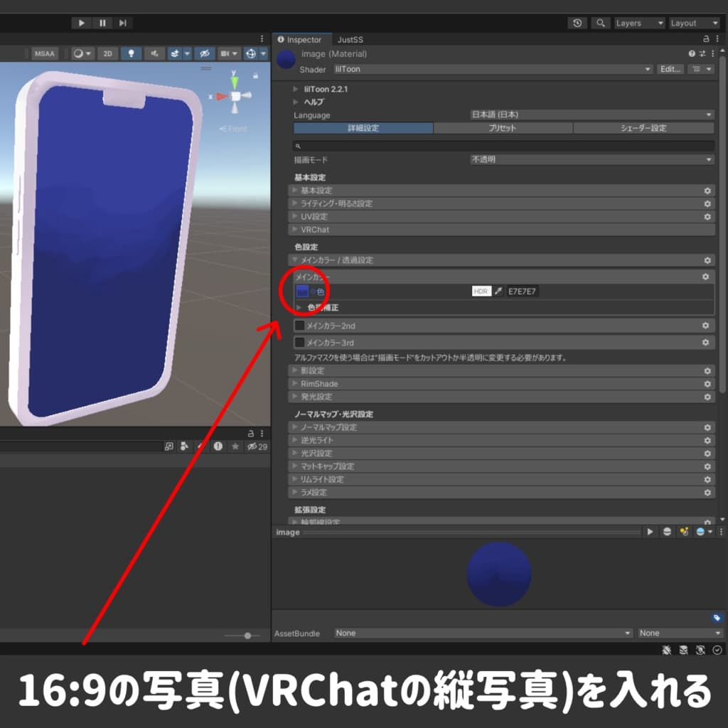Image resolution: width=728 pixels, height=728 pixels.
Task: Toggle hidden objects visibility in Scene view
Action: pyautogui.click(x=206, y=53)
